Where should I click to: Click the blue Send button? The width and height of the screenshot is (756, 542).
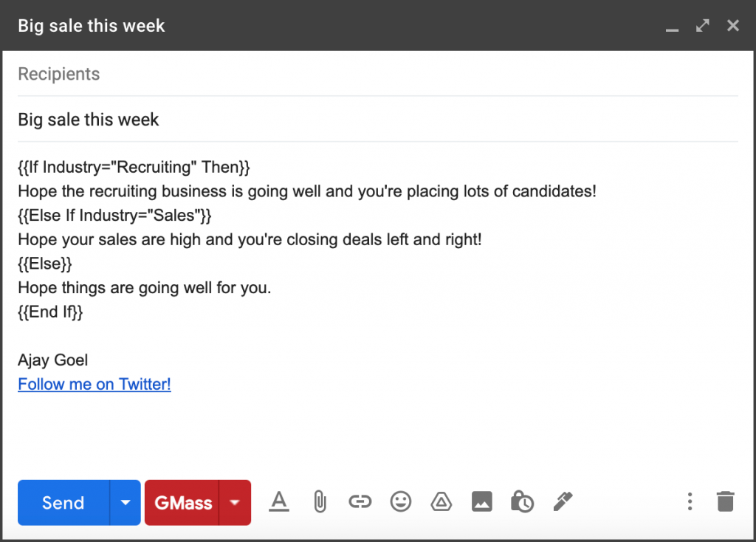pos(63,502)
